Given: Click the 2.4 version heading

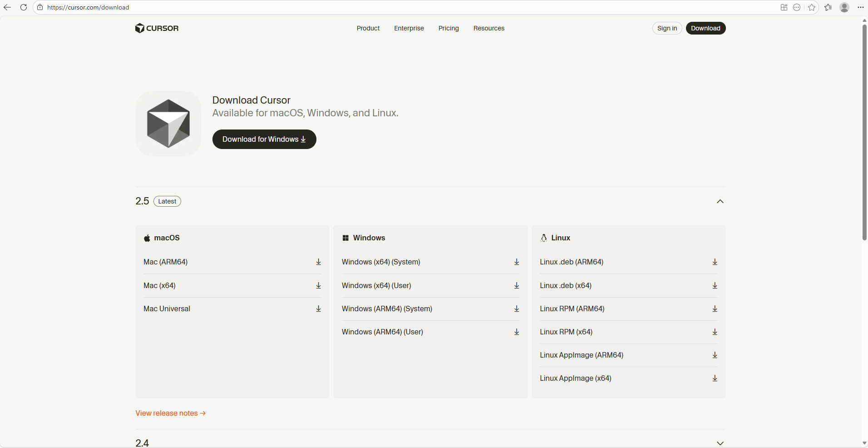Looking at the screenshot, I should (x=142, y=443).
